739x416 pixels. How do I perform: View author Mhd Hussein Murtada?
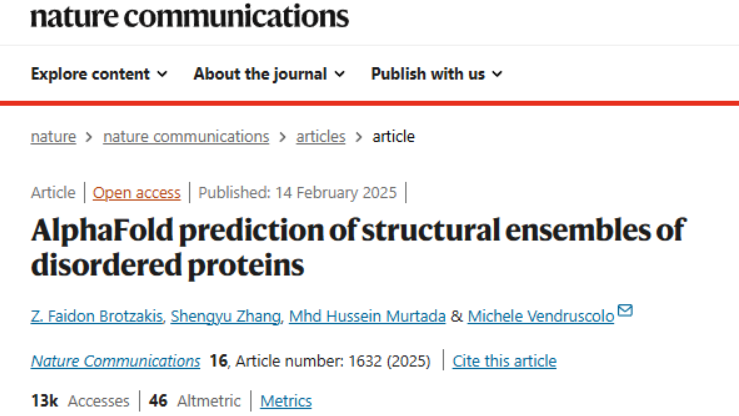click(x=366, y=316)
